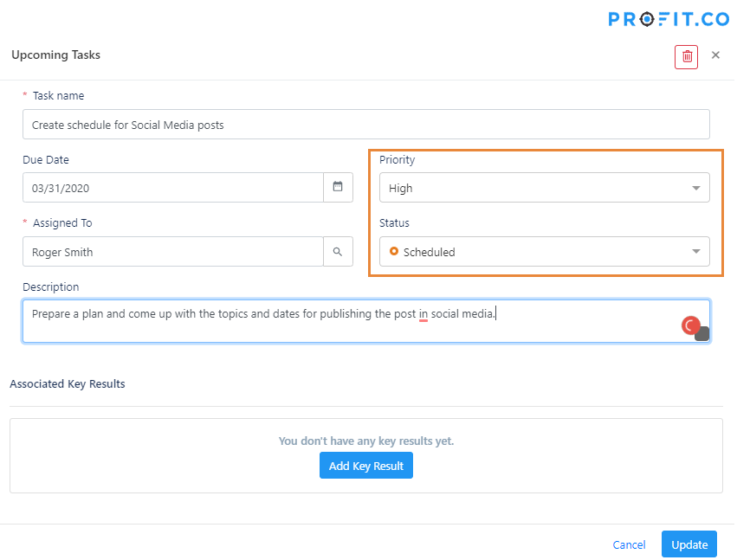737x560 pixels.
Task: Click the Assigned To field with Roger Smith
Action: tap(173, 252)
